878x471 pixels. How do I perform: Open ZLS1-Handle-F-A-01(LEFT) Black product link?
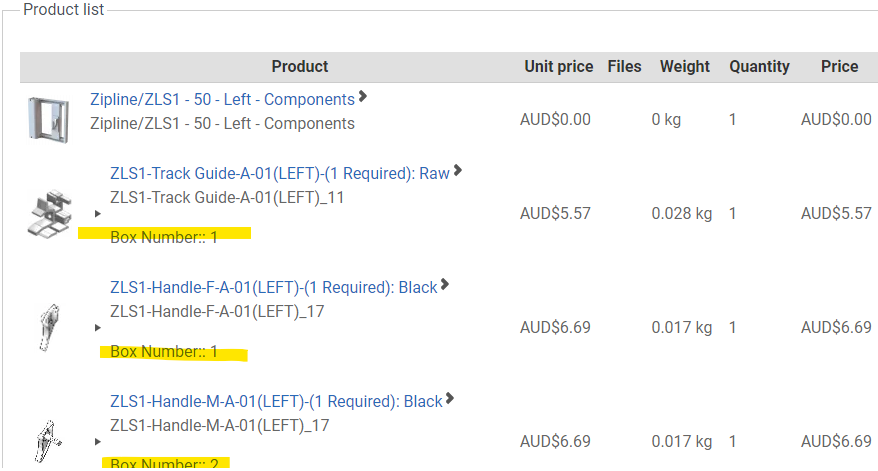pos(273,287)
